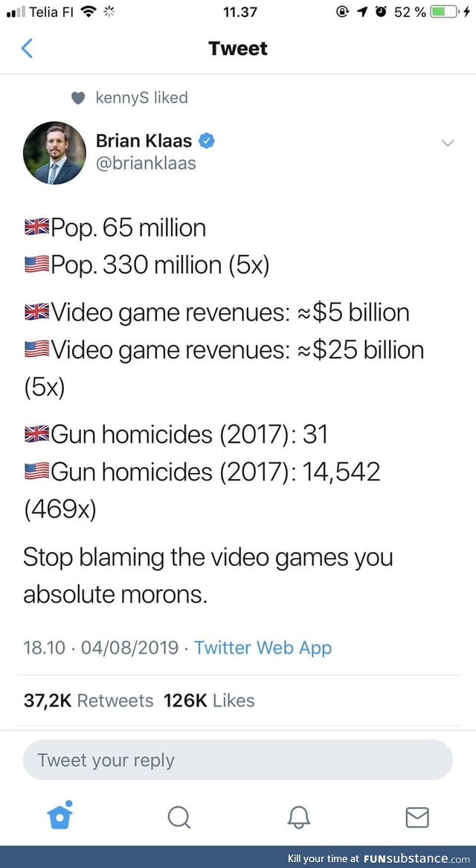The width and height of the screenshot is (476, 868).
Task: Tap the kennyS liked label
Action: tap(142, 98)
